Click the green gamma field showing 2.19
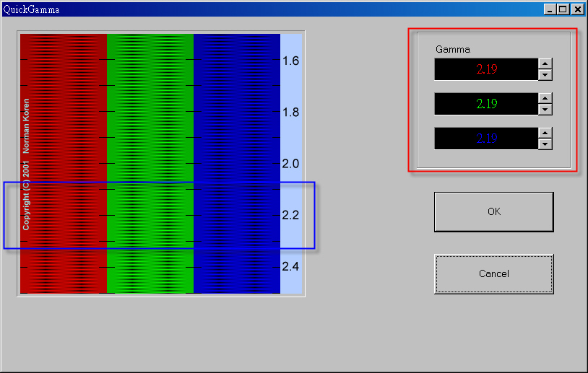 [x=486, y=104]
